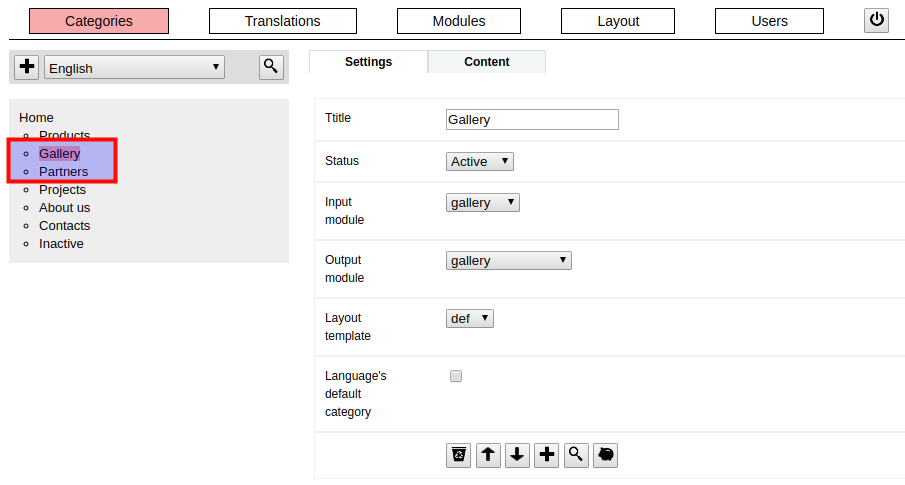Open the Translations menu
This screenshot has width=905, height=485.
click(x=283, y=21)
